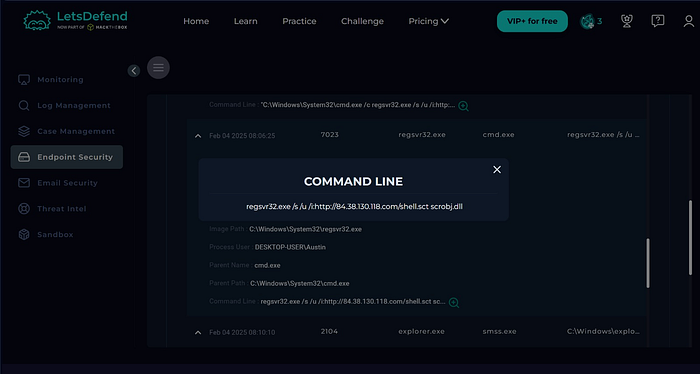Click explorer.exe process name
This screenshot has height=374, width=700.
tap(421, 332)
